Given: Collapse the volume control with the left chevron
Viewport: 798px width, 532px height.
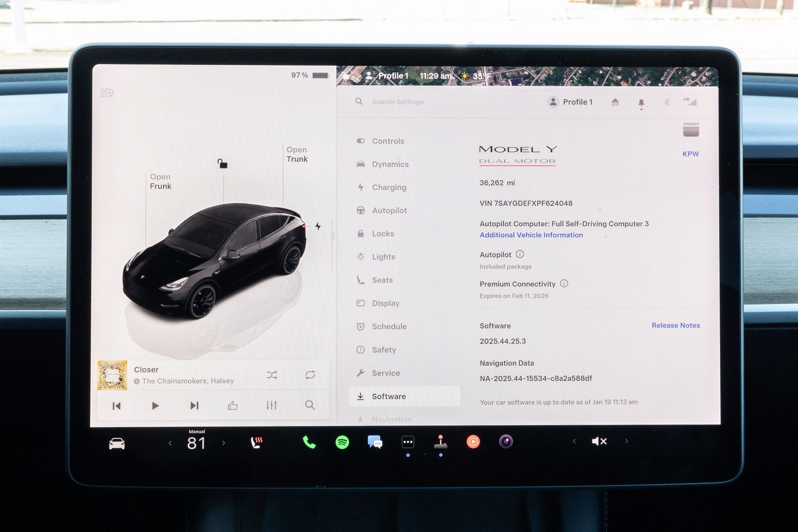Looking at the screenshot, I should coord(574,441).
